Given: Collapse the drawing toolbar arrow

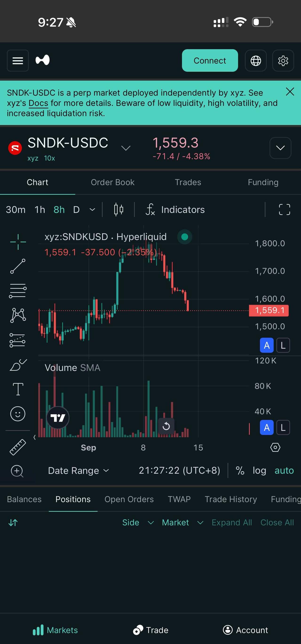Looking at the screenshot, I should [x=35, y=437].
